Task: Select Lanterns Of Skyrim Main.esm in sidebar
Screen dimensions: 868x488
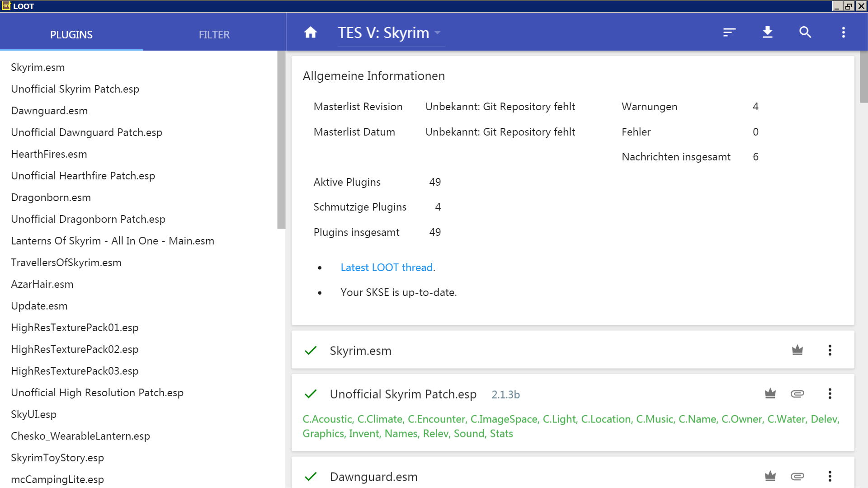Action: (113, 241)
